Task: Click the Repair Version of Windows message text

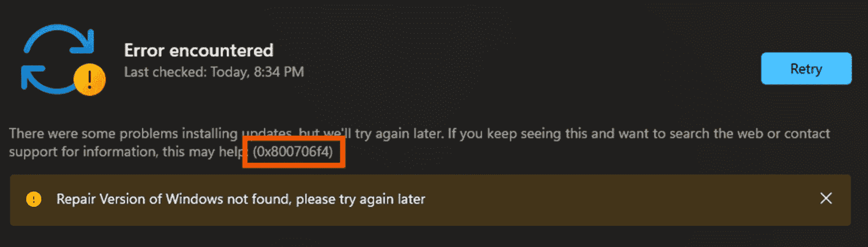Action: (x=241, y=199)
